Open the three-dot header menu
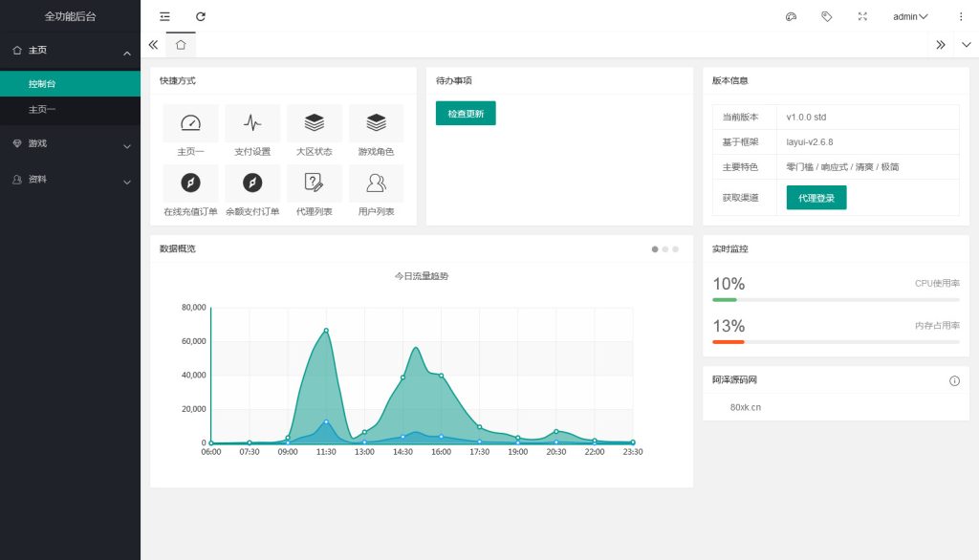Image resolution: width=979 pixels, height=560 pixels. [960, 15]
